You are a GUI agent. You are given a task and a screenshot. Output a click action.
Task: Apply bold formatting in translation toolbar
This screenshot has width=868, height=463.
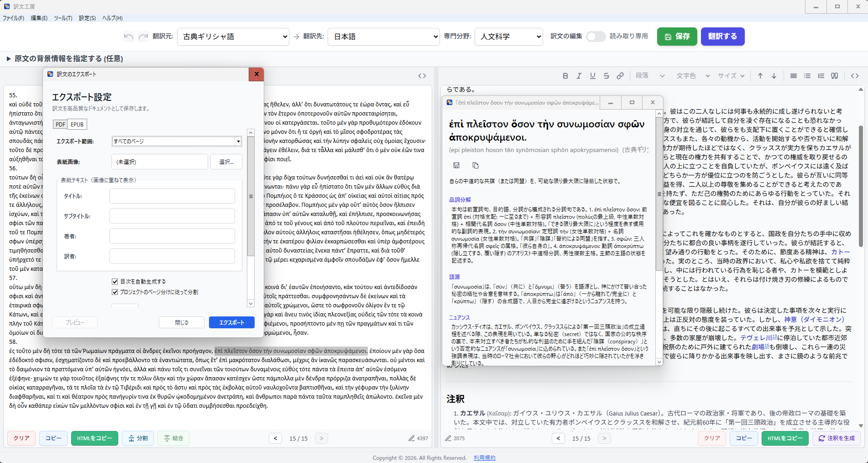[565, 76]
